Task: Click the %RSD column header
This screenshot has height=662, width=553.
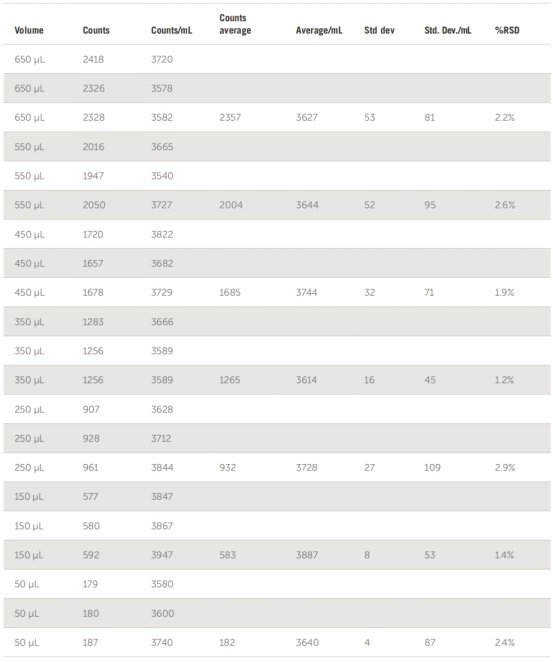Action: click(507, 30)
